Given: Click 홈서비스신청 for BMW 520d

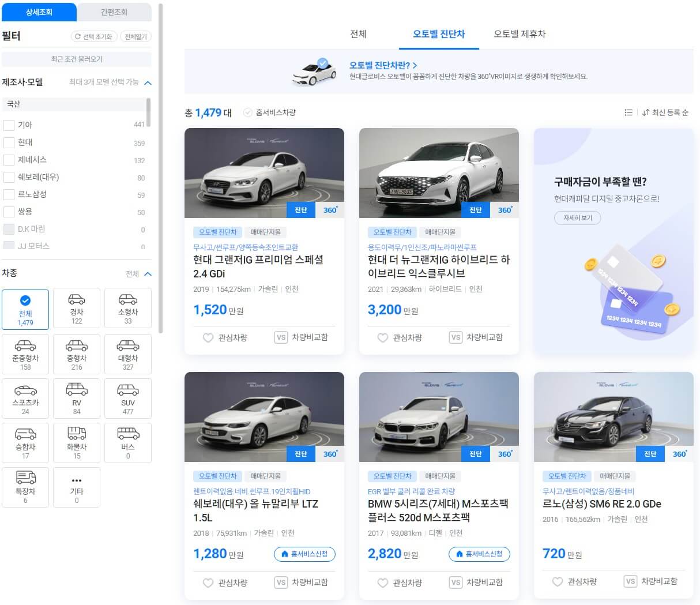Looking at the screenshot, I should point(479,554).
